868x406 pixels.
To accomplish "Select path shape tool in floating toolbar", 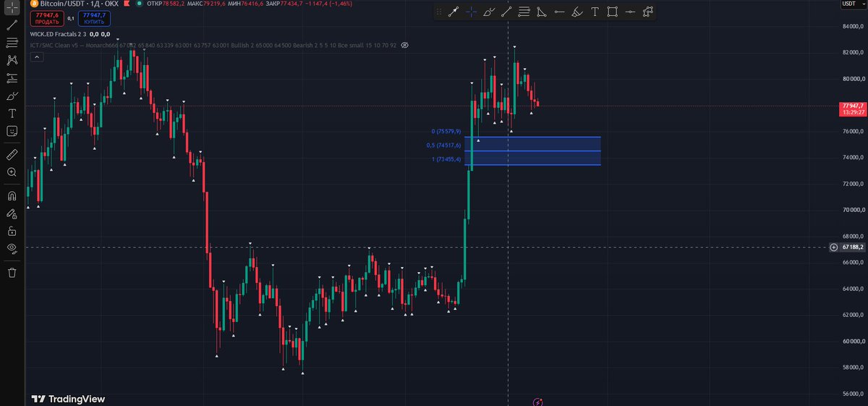I will coord(647,12).
